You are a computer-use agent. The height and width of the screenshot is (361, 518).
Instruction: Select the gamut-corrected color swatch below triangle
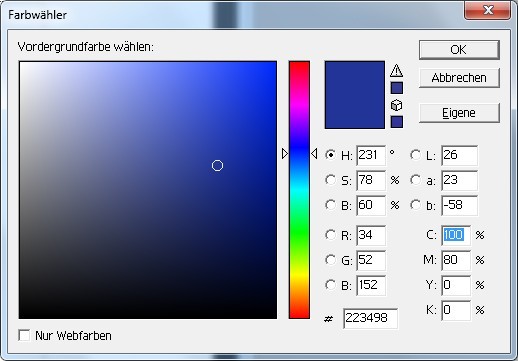point(396,88)
